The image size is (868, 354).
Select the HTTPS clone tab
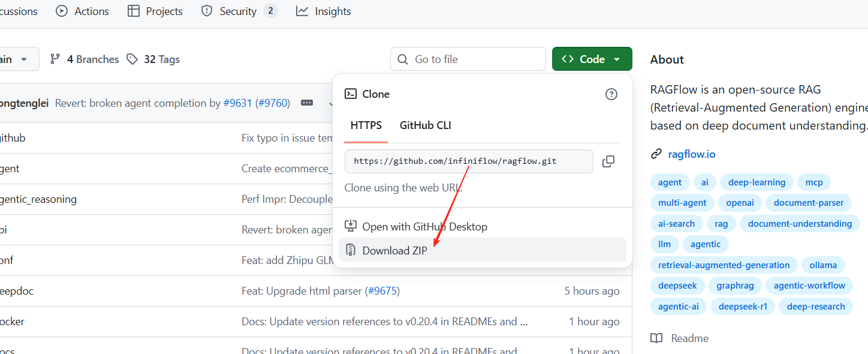pos(366,126)
